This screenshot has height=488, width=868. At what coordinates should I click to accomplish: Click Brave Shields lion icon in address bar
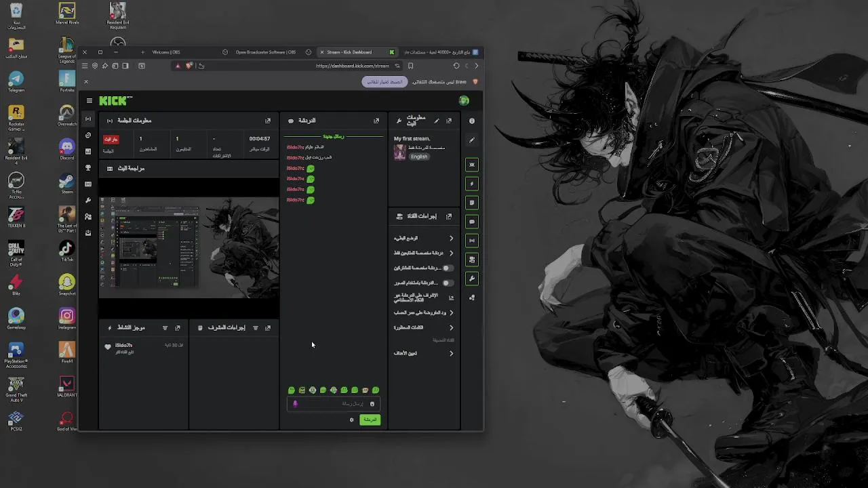click(189, 66)
